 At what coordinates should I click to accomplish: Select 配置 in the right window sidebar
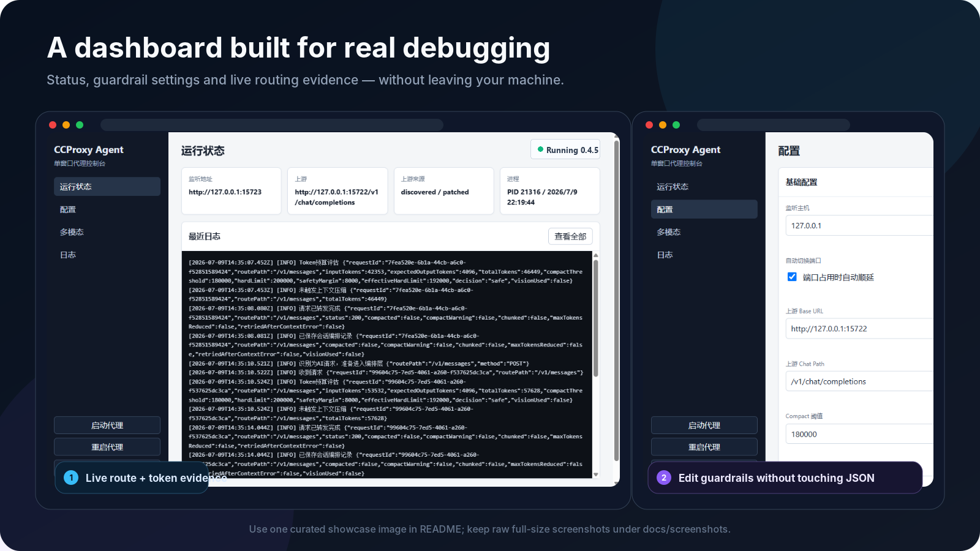click(704, 209)
